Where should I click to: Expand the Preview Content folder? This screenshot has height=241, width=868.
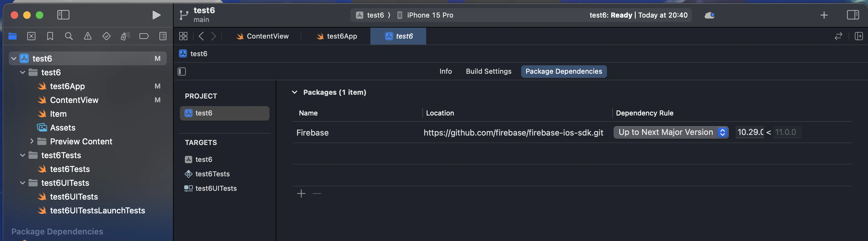tap(32, 141)
